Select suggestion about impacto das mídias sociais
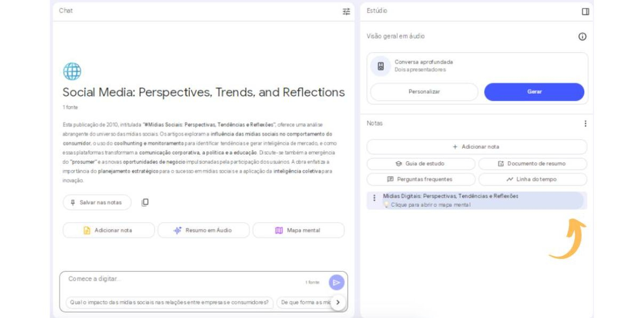The height and width of the screenshot is (318, 644). (170, 303)
